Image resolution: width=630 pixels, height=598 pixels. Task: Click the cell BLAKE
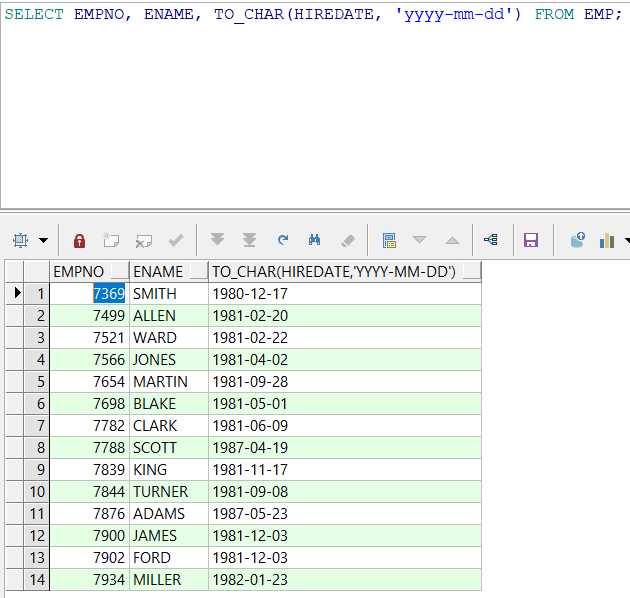coord(169,403)
